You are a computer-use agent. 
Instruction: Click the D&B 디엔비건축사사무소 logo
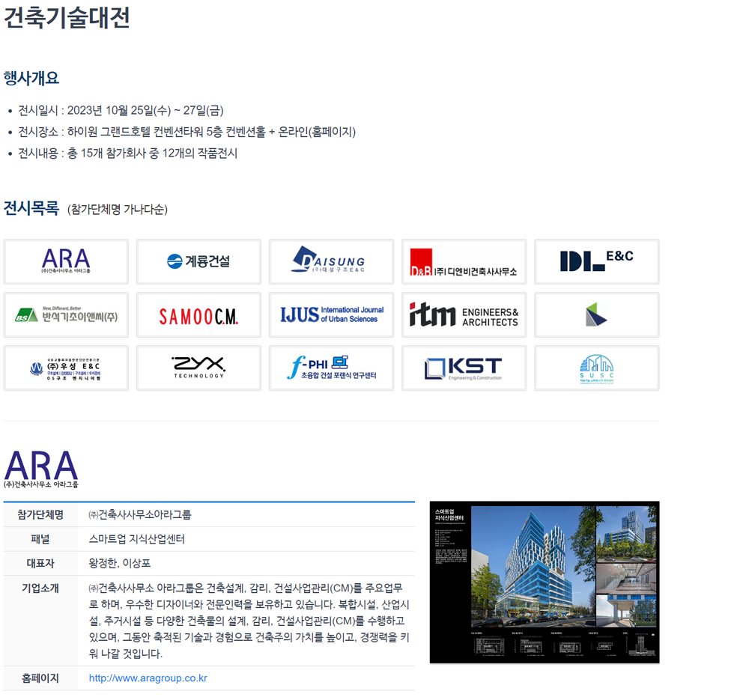click(464, 262)
